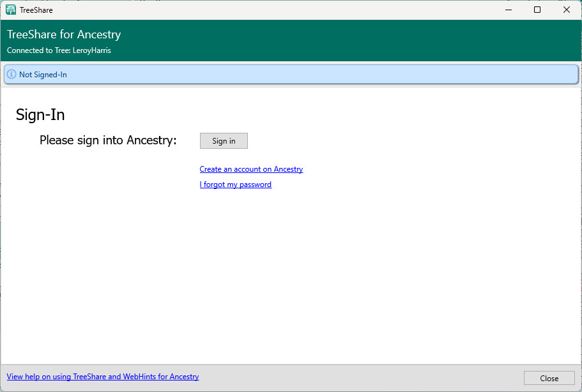
Task: Click the TreeShare app icon in title bar
Action: (11, 10)
